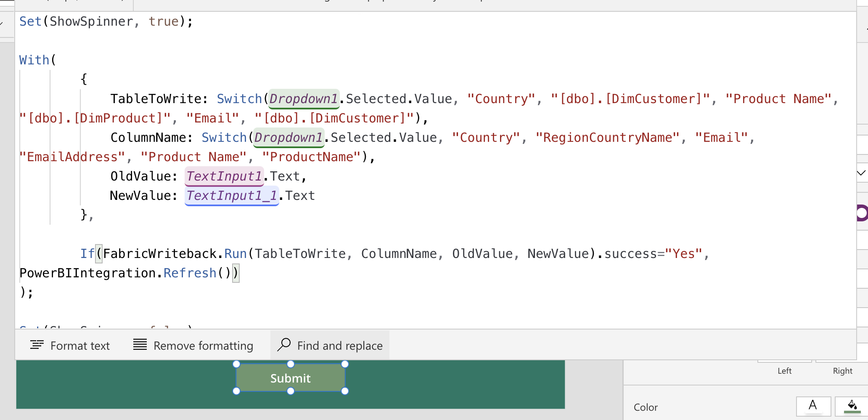Screen dimensions: 868x420
Task: Click the top-left resize handle of Submit
Action: [236, 364]
